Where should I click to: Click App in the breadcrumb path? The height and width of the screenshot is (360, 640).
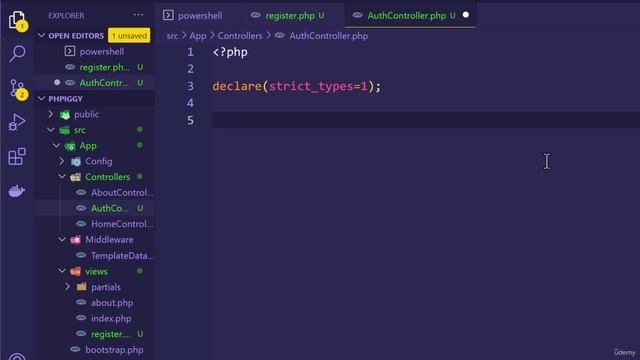198,36
